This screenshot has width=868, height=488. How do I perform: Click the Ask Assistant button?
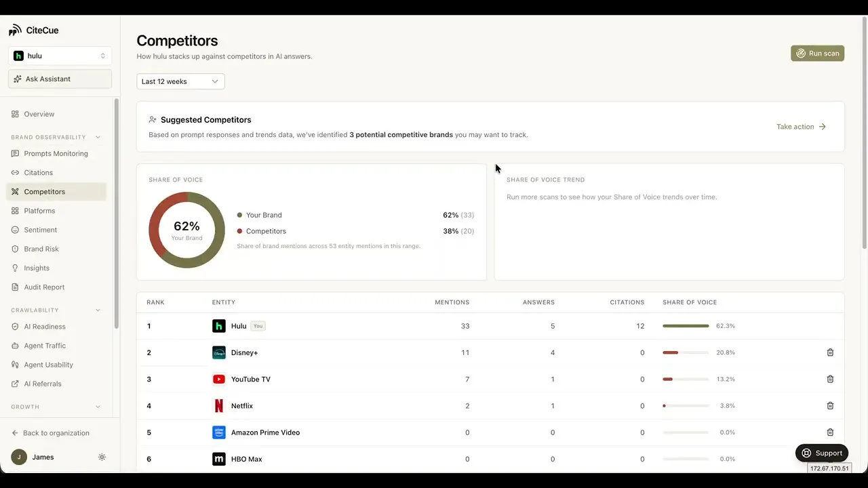click(60, 79)
